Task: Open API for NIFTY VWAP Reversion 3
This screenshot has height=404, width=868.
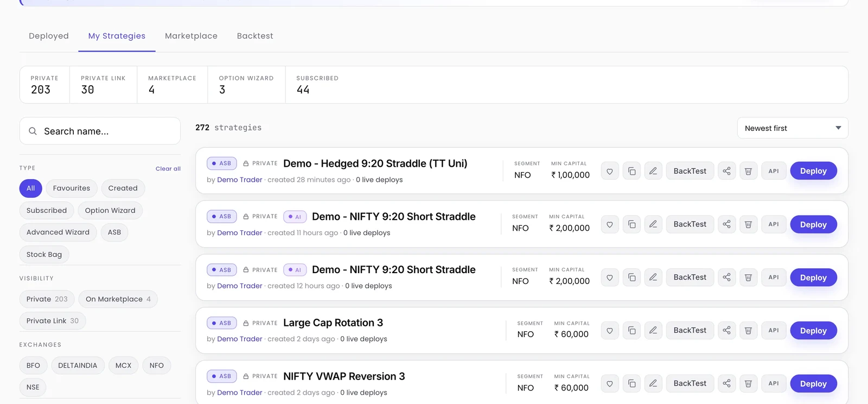Action: 774,383
